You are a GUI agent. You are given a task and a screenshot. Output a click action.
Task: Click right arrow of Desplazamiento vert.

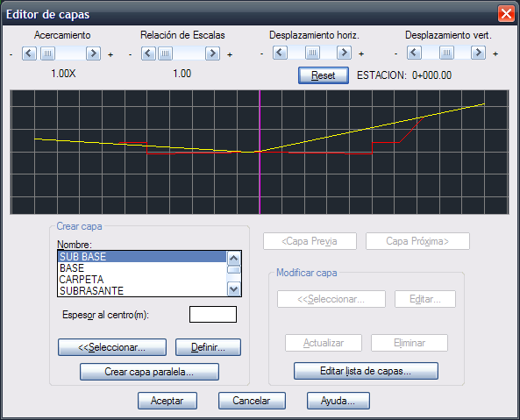coord(479,53)
